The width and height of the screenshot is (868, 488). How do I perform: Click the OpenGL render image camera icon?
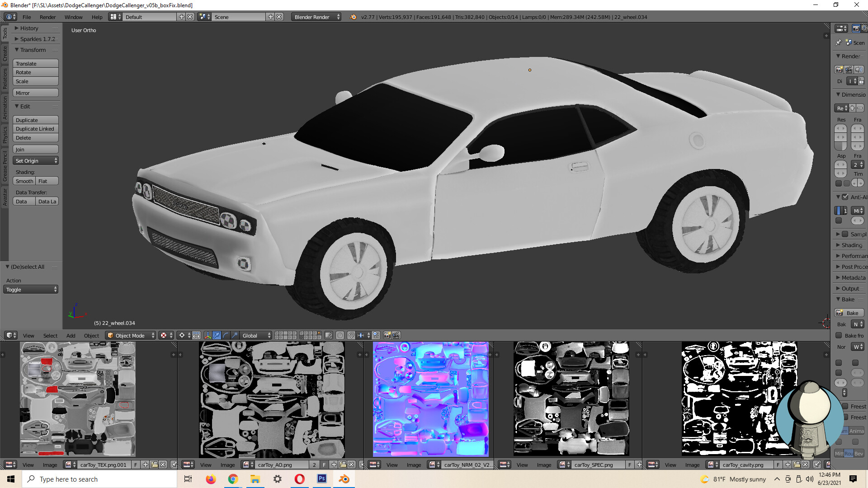(x=387, y=335)
